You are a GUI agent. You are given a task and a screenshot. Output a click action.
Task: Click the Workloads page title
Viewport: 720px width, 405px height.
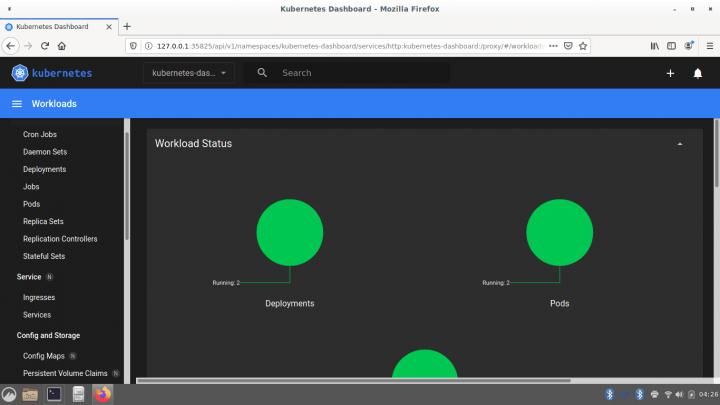click(54, 104)
